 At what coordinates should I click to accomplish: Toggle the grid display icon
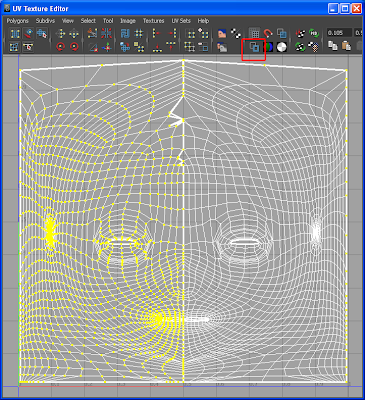tap(254, 34)
